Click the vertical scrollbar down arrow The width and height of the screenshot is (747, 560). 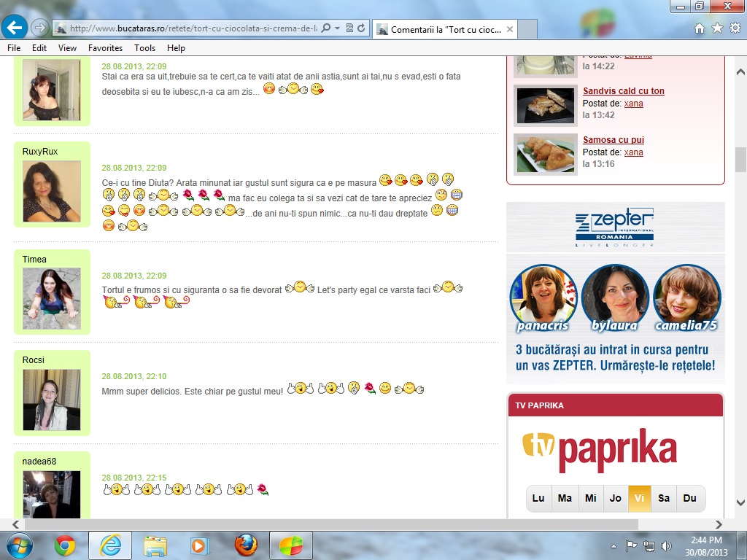point(740,502)
